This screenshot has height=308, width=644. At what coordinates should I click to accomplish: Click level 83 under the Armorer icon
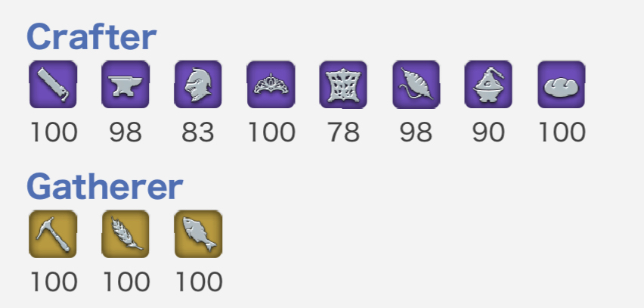[x=198, y=132]
